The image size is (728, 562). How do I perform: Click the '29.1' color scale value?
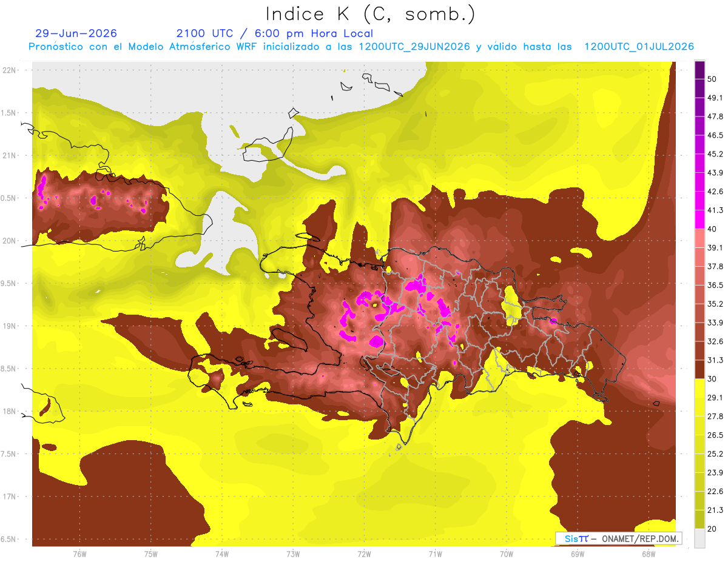715,398
